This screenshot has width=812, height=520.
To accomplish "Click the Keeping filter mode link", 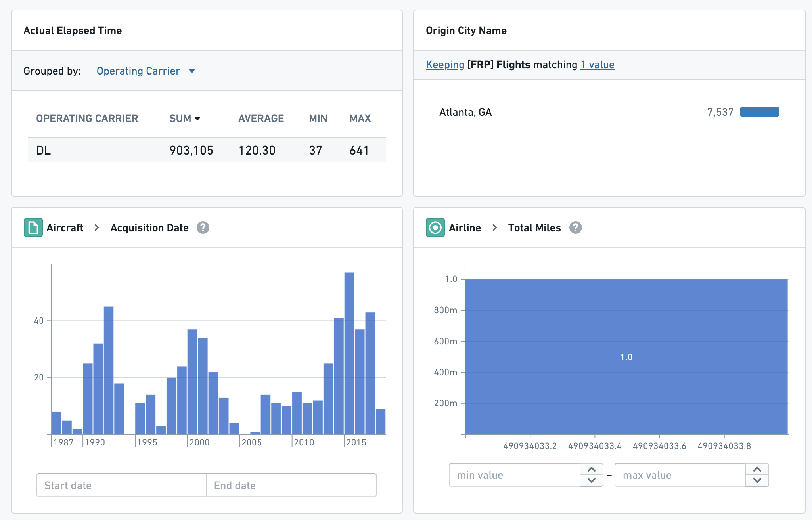I will [x=445, y=65].
